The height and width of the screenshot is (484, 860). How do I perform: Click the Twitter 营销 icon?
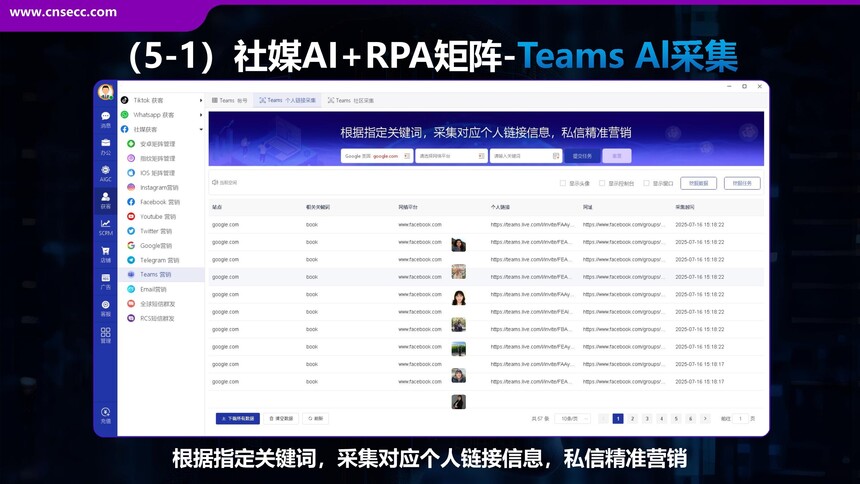point(131,231)
